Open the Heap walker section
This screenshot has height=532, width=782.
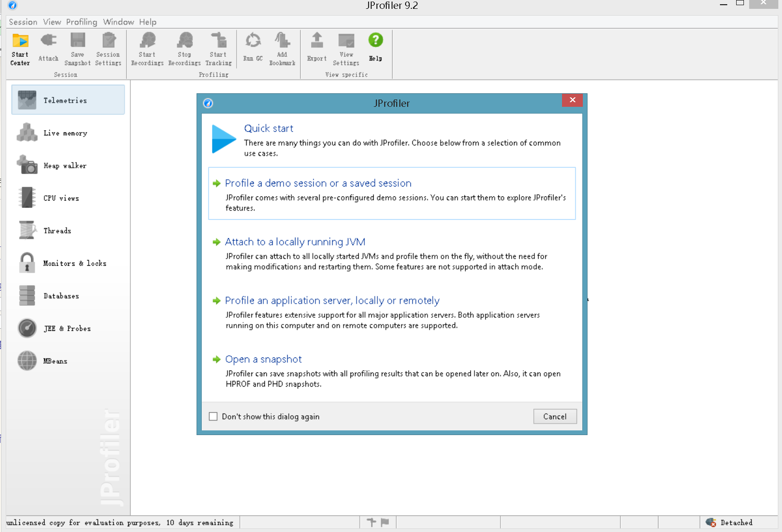68,165
